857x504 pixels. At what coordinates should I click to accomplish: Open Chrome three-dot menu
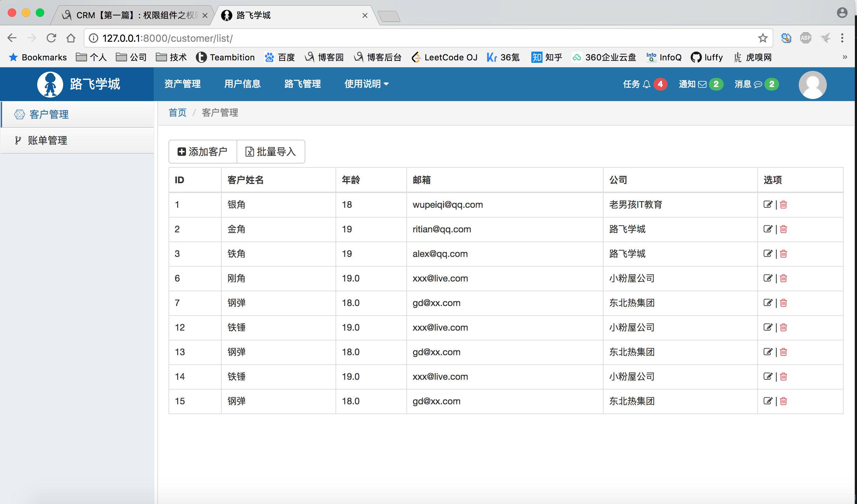[x=842, y=38]
